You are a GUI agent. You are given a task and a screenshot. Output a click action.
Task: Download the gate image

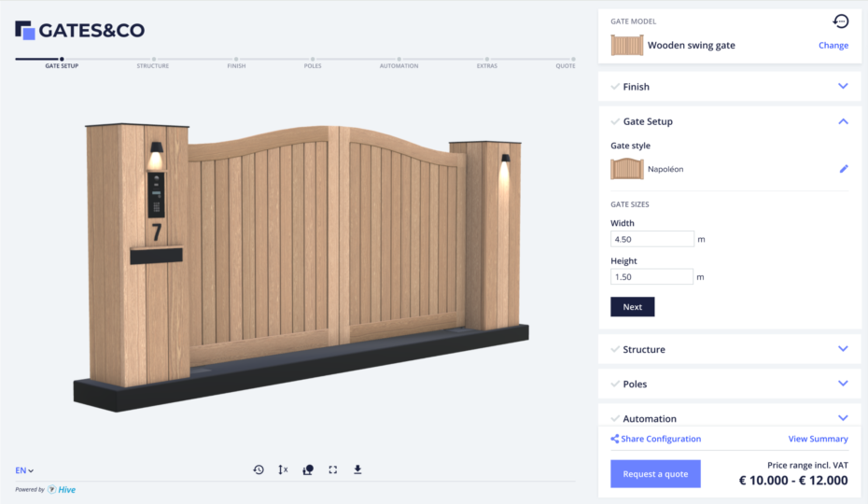point(357,469)
